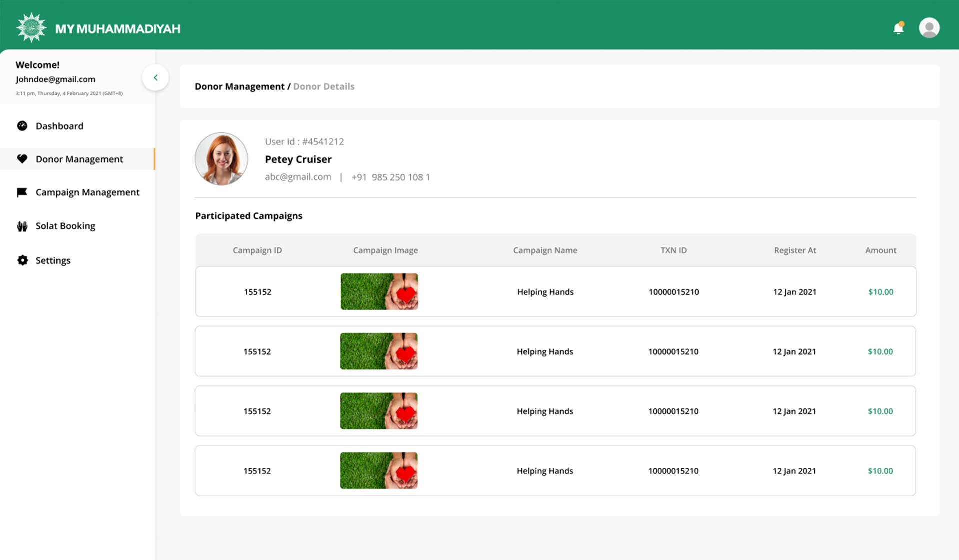
Task: Click the Solat Booking praying hands icon
Action: (22, 226)
